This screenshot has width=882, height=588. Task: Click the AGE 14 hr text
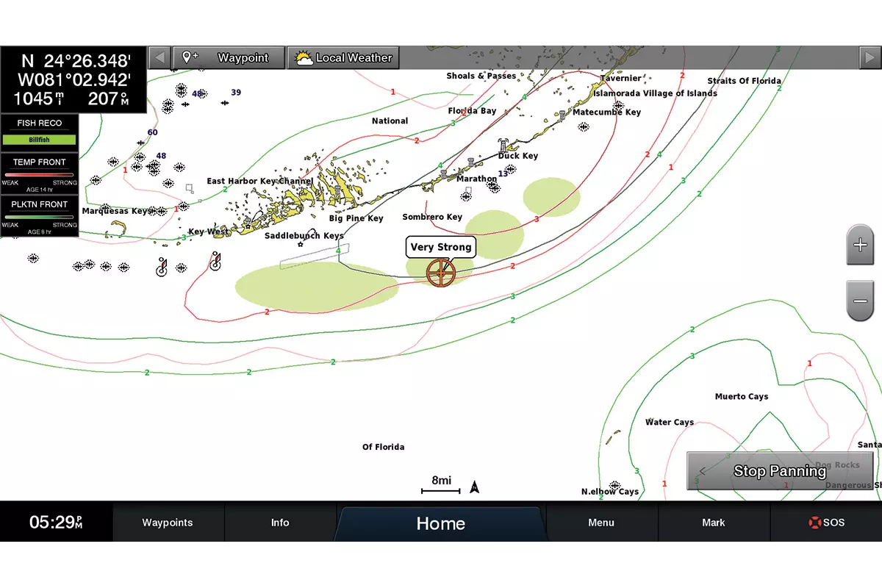40,189
